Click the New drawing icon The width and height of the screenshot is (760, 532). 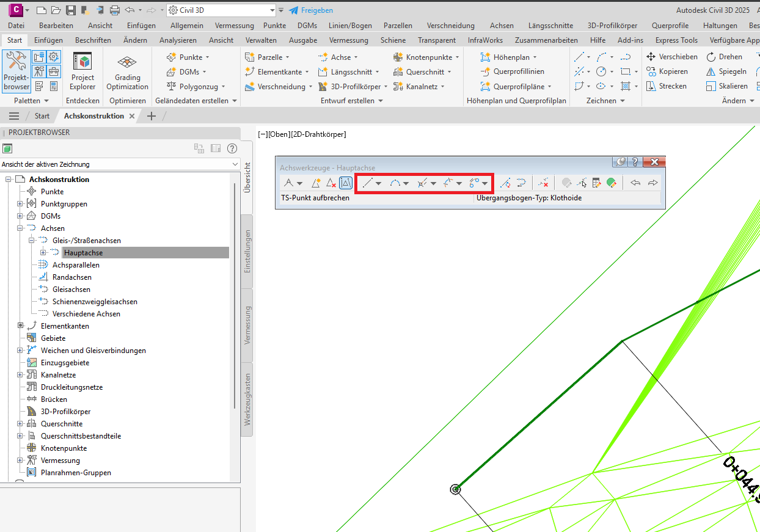[41, 10]
